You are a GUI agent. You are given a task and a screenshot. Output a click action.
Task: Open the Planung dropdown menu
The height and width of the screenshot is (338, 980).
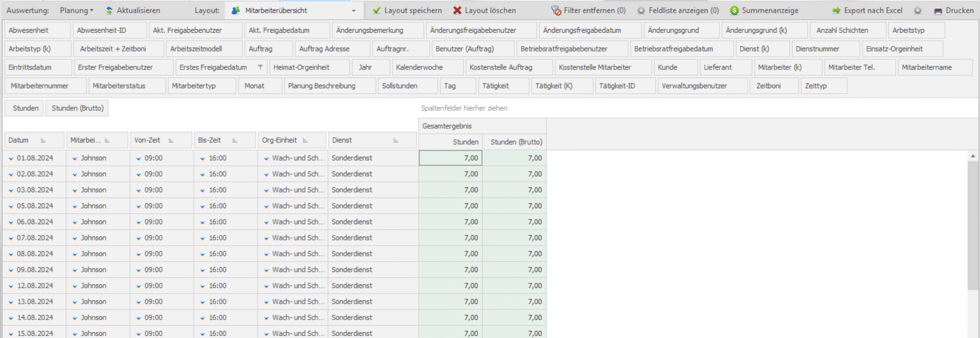[77, 10]
